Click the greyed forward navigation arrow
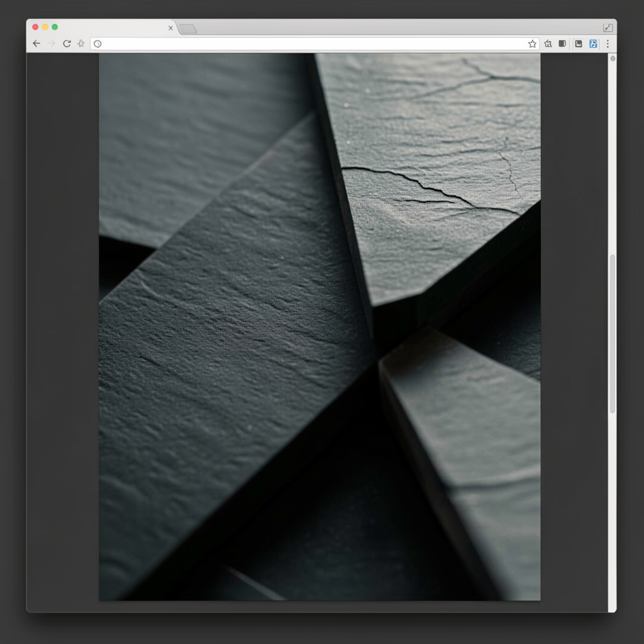 pyautogui.click(x=52, y=43)
